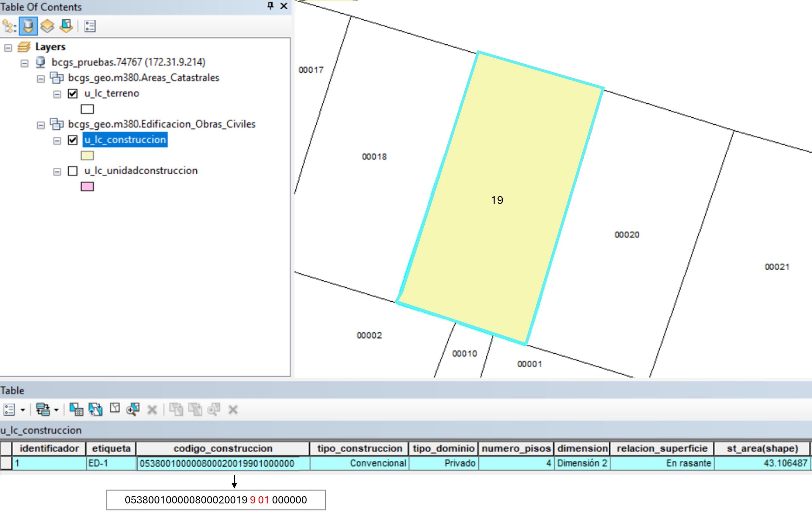Viewport: 812px width, 513px height.
Task: Uncheck the u_lc_terreno layer checkbox
Action: [x=73, y=93]
